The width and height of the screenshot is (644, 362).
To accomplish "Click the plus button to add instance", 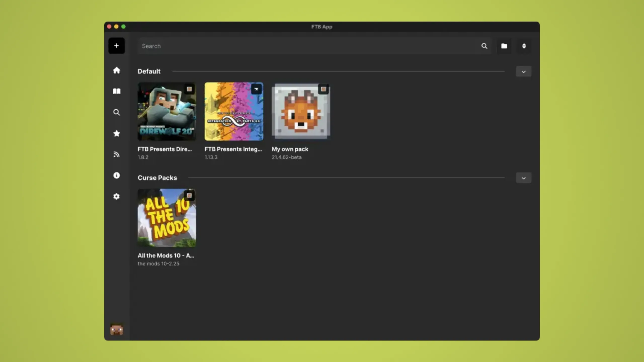I will (x=116, y=46).
